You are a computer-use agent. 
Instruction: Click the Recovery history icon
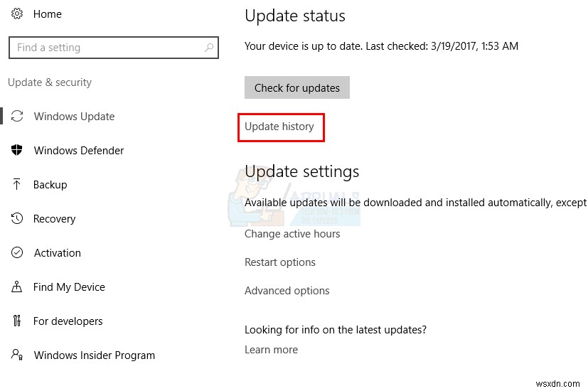(x=17, y=219)
